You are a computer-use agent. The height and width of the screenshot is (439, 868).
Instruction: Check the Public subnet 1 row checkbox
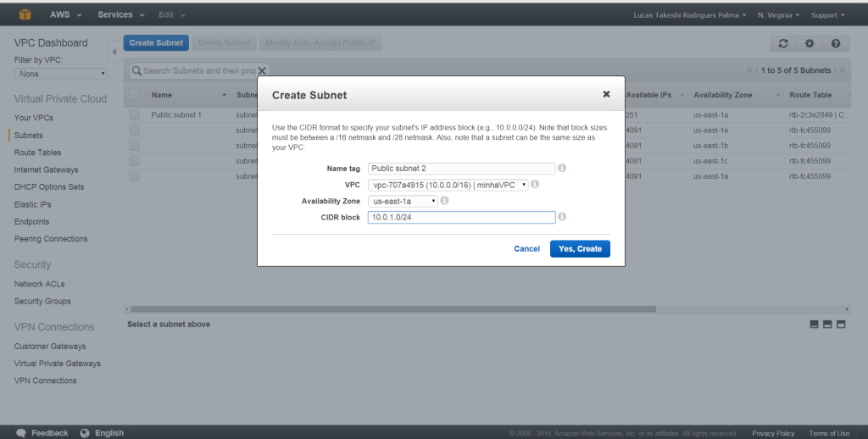(134, 114)
